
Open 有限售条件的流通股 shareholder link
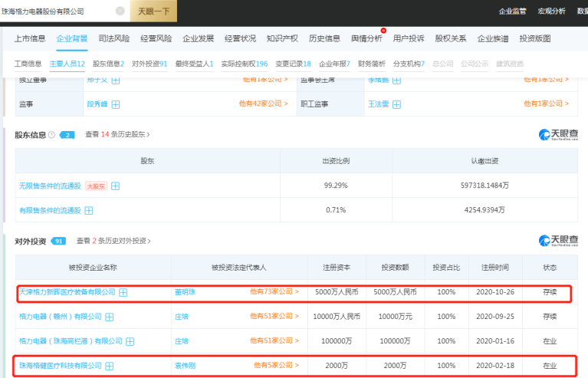pos(50,210)
